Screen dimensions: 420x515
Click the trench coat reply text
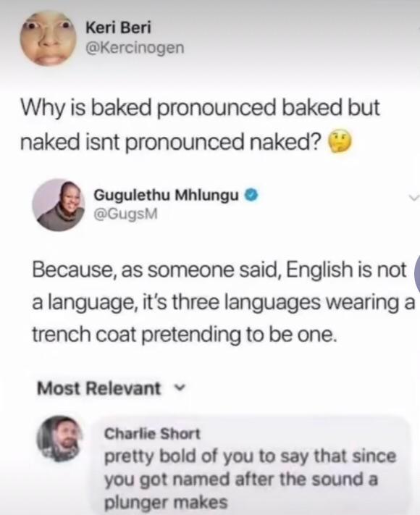(223, 302)
